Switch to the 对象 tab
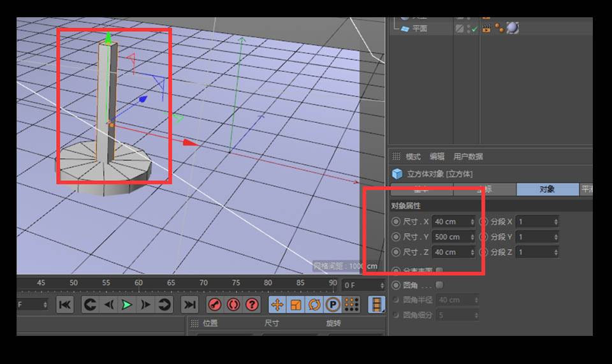This screenshot has height=364, width=612. pos(547,189)
